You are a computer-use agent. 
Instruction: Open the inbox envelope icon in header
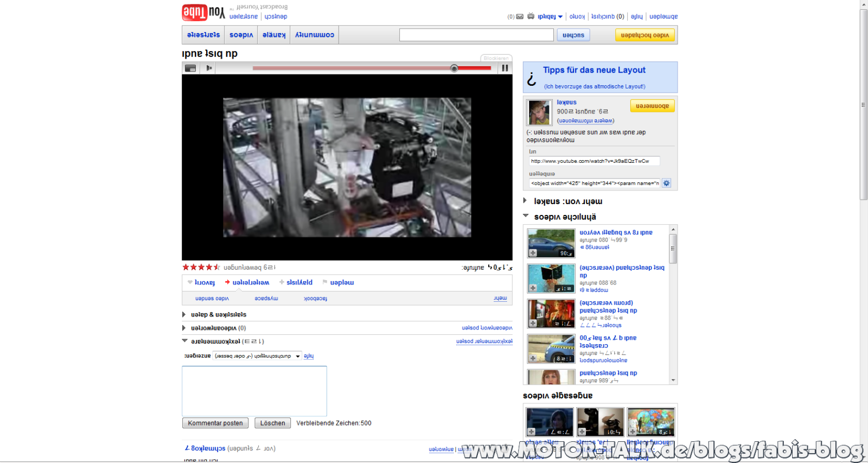pyautogui.click(x=520, y=17)
